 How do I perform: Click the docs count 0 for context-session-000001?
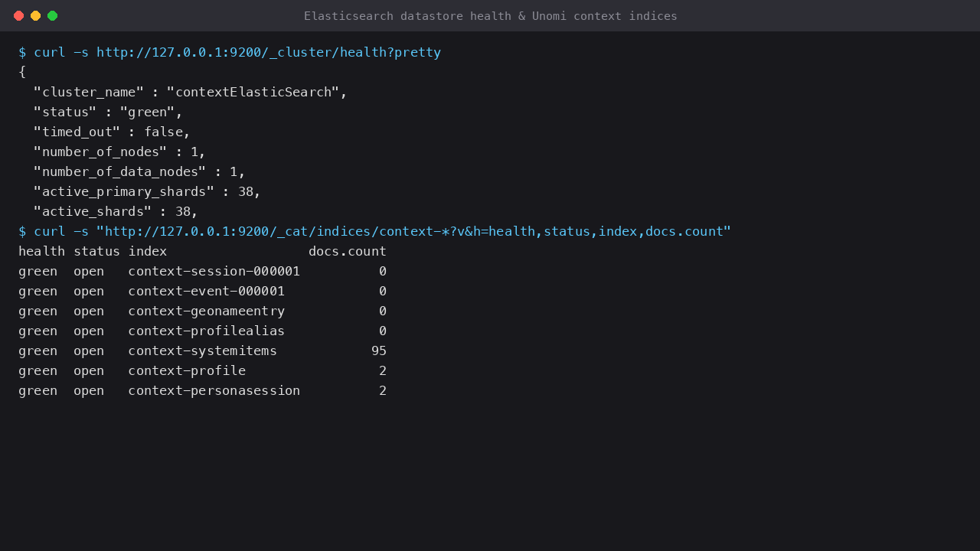coord(383,271)
